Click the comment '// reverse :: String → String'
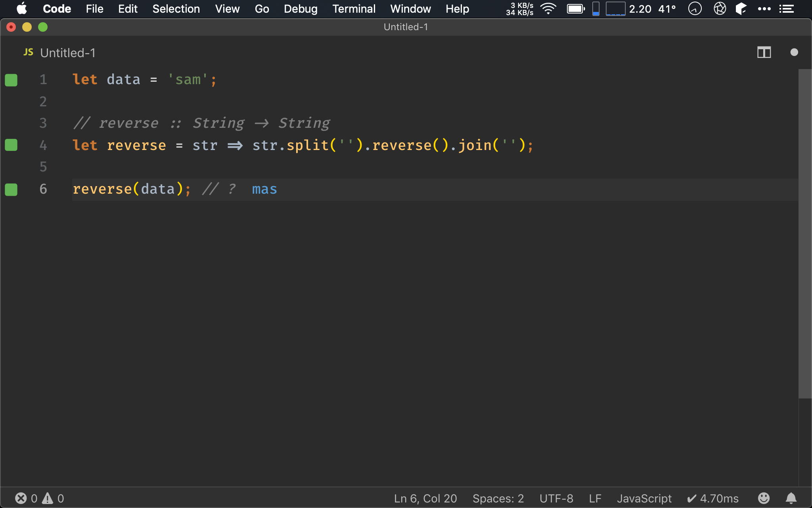This screenshot has height=508, width=812. [x=202, y=123]
